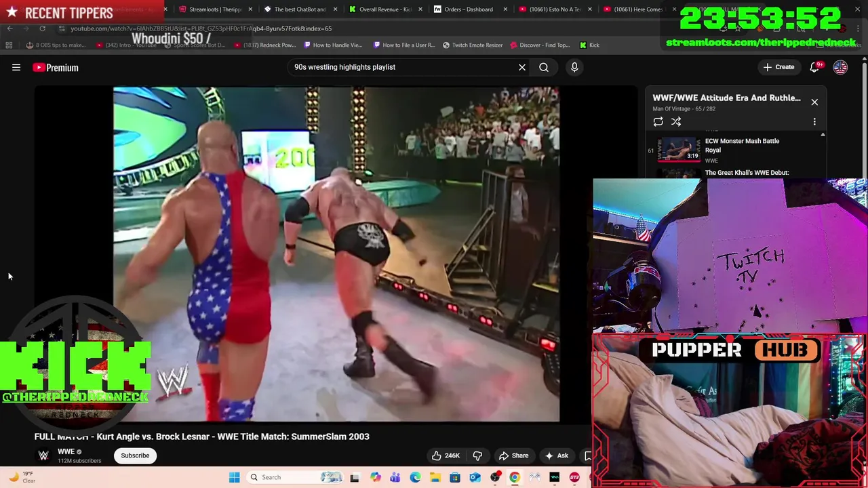Open File Explorer from taskbar

(x=435, y=477)
